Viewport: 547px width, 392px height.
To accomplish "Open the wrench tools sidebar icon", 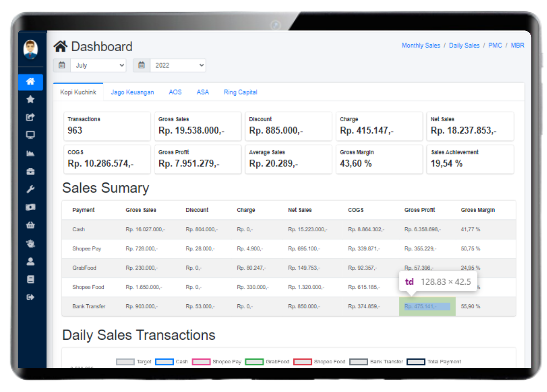I will coord(30,189).
